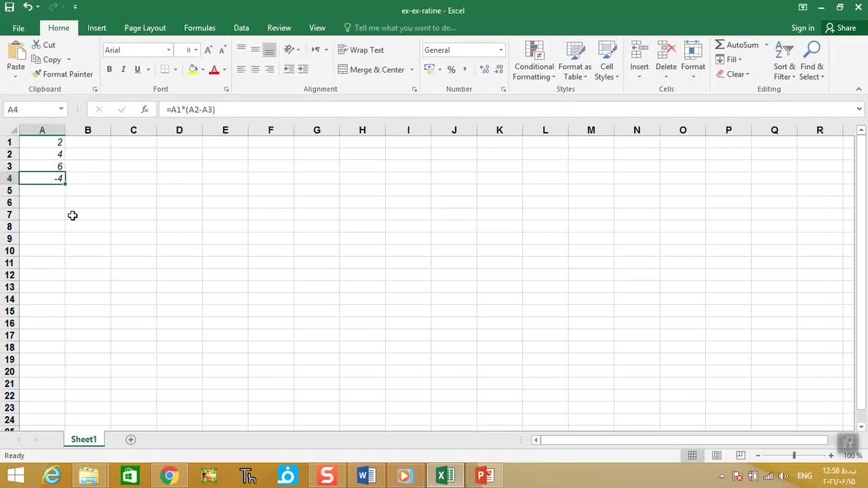Select cell A2 containing 4
The height and width of the screenshot is (488, 868).
[x=42, y=155]
